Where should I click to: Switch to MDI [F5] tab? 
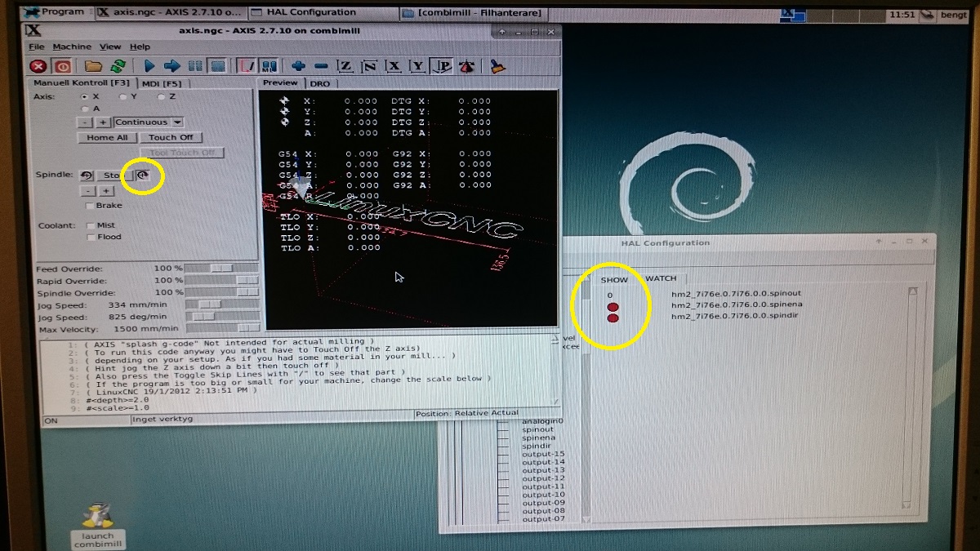162,83
